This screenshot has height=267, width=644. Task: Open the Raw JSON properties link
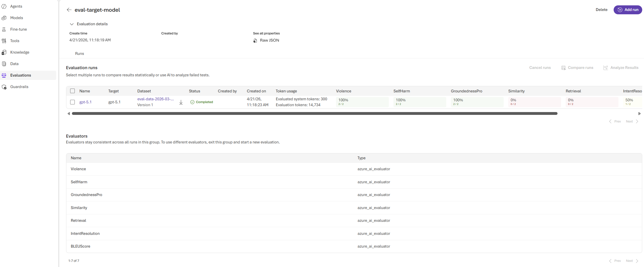(269, 40)
